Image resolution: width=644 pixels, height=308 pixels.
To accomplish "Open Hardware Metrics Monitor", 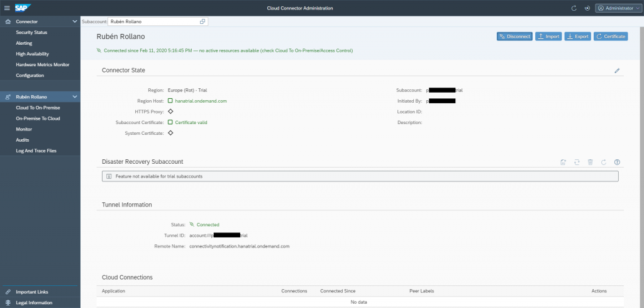I will (43, 65).
